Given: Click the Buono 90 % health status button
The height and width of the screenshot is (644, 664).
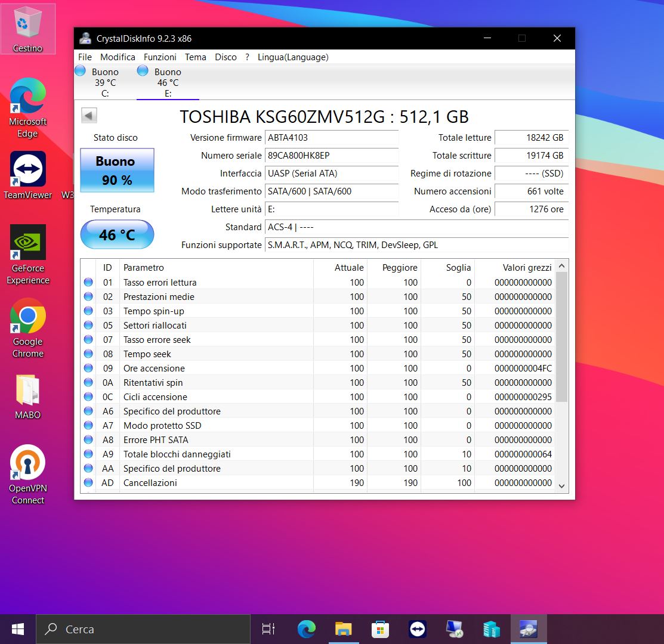Looking at the screenshot, I should tap(117, 171).
